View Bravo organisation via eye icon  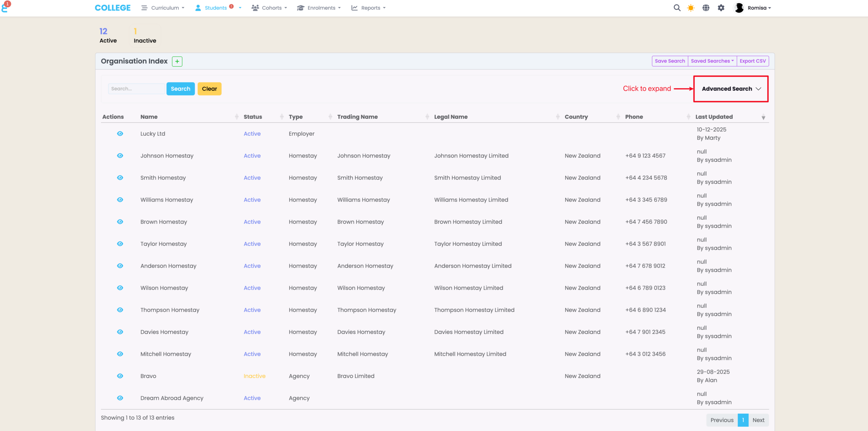[120, 376]
